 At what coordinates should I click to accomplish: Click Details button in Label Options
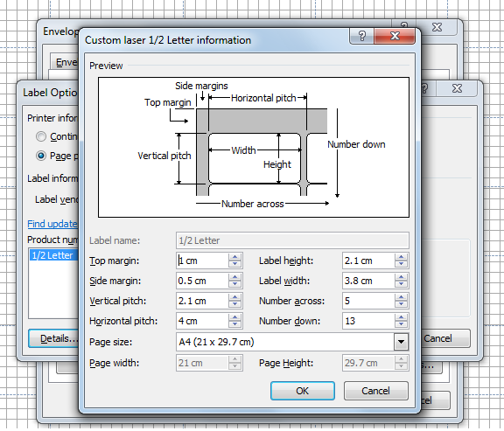coord(54,338)
